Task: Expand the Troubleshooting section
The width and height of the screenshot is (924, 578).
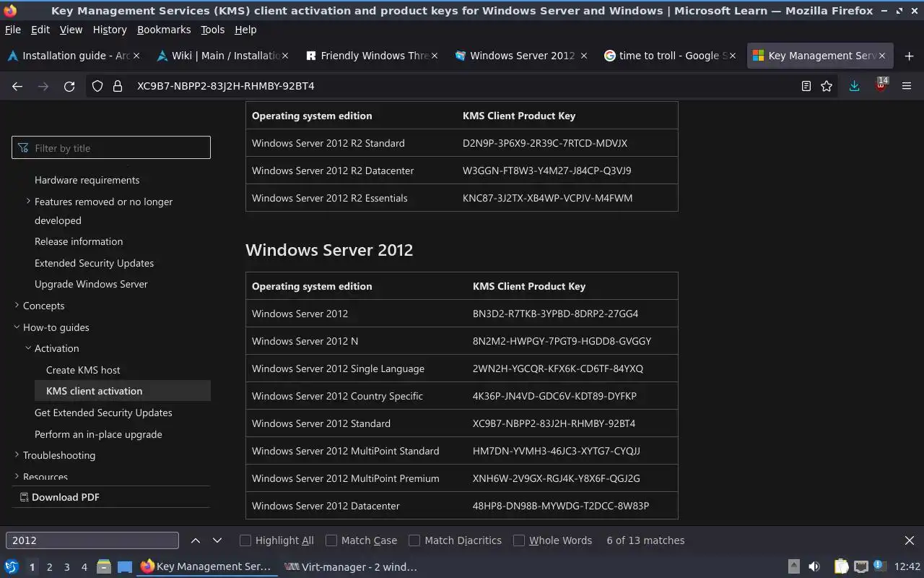Action: 17,455
